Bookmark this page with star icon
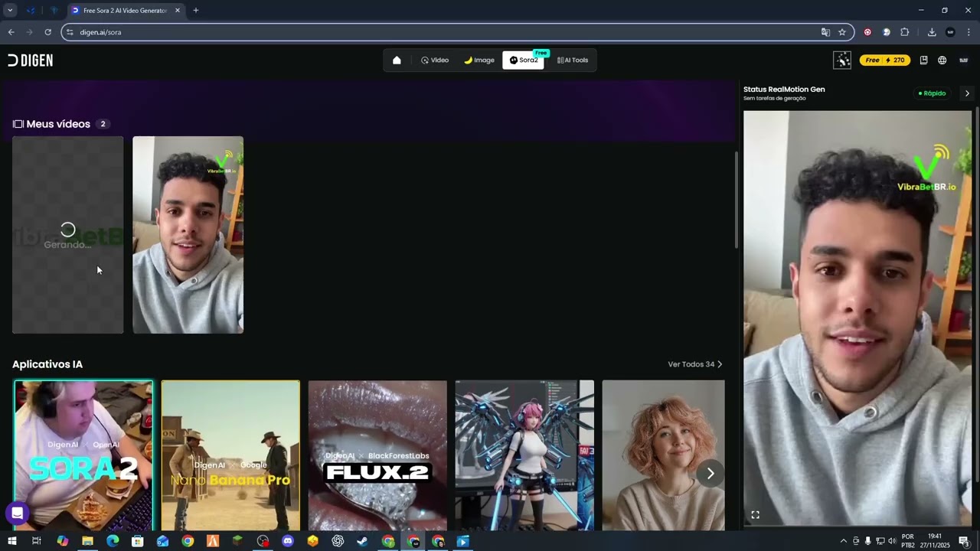 pyautogui.click(x=842, y=32)
